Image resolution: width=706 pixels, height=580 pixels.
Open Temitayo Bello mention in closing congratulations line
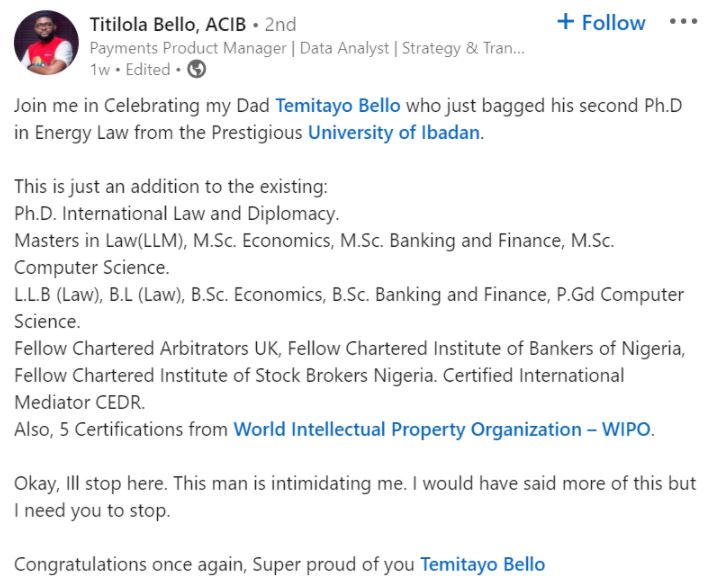point(483,564)
